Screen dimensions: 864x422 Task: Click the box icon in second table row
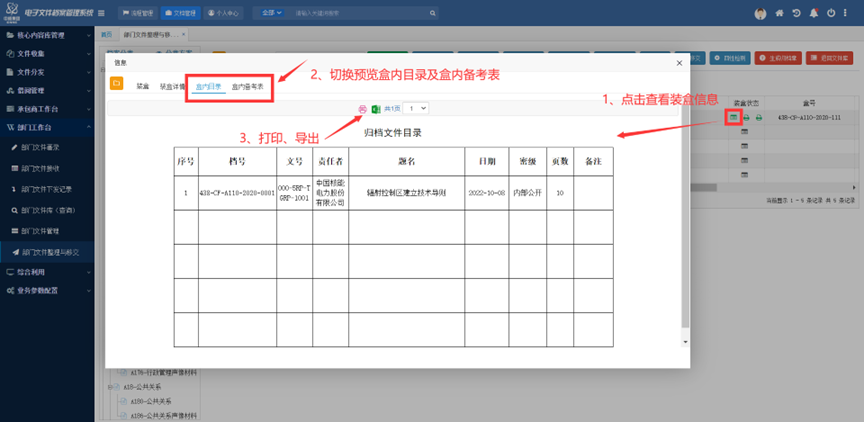click(x=744, y=132)
